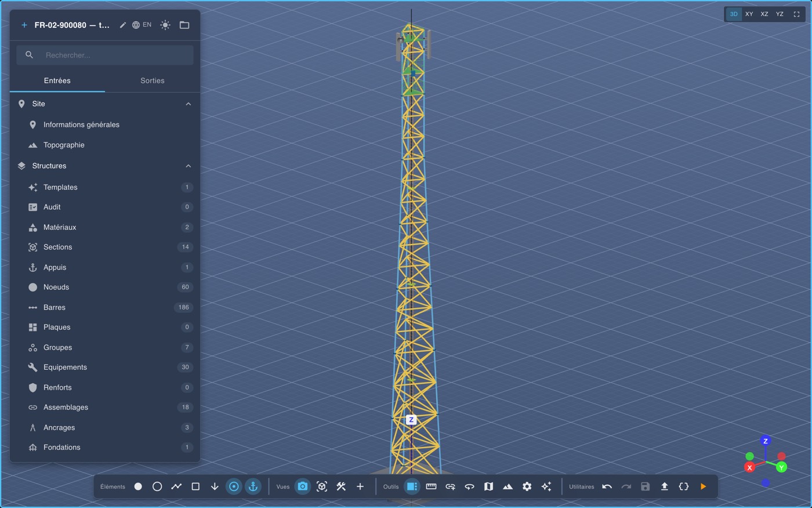The image size is (812, 508).
Task: Click the filled circle node tool
Action: point(138,487)
